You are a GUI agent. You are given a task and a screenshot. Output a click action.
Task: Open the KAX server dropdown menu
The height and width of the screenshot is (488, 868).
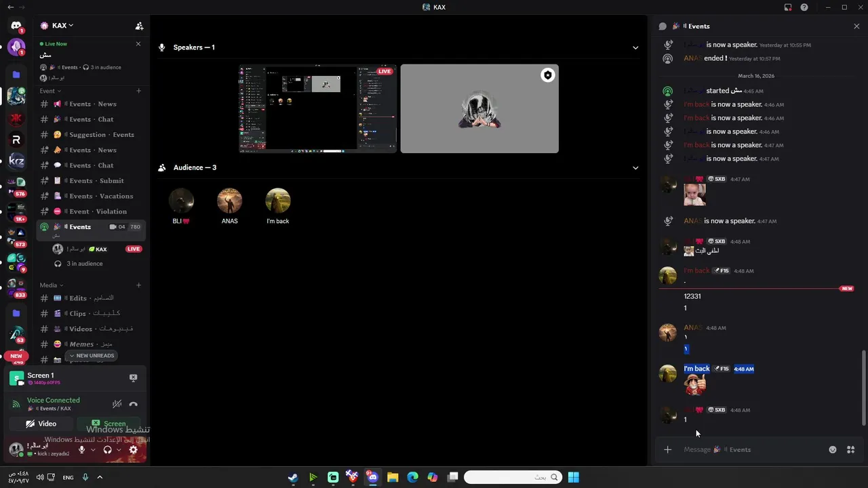56,26
